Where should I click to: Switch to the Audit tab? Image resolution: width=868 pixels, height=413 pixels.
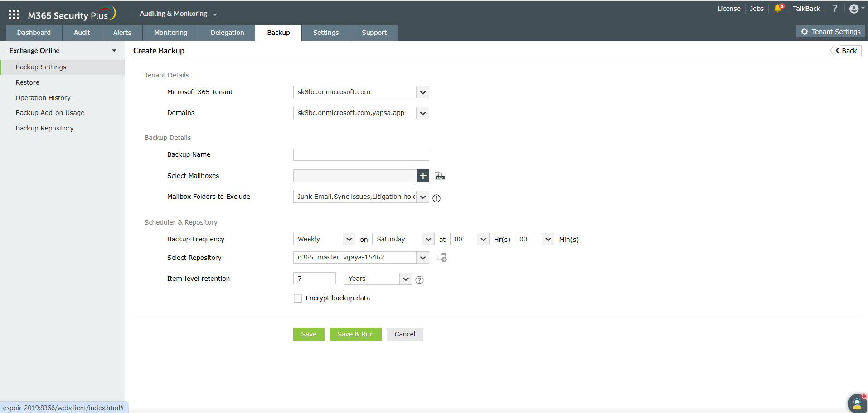pyautogui.click(x=82, y=33)
